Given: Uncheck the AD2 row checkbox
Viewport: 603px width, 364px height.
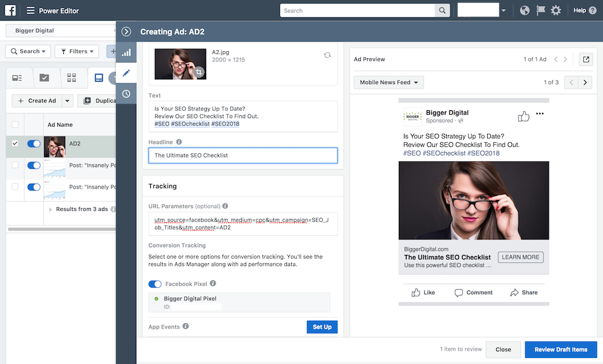Looking at the screenshot, I should pyautogui.click(x=15, y=143).
